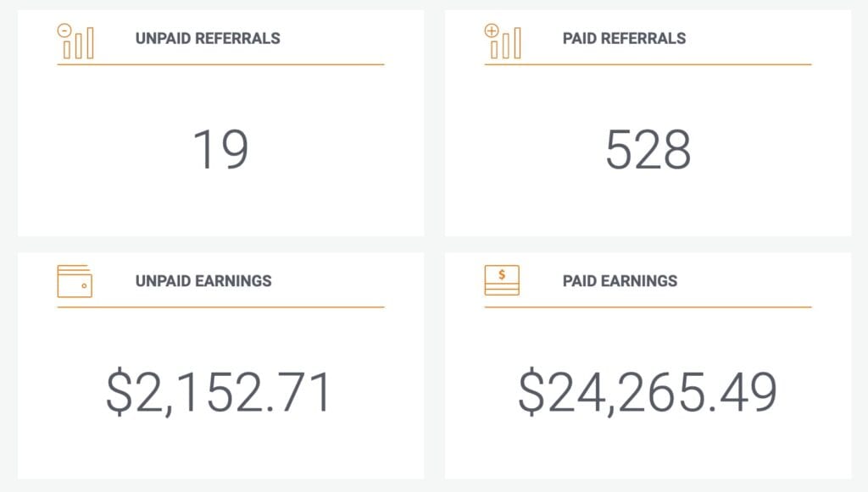Select the Unpaid Earnings card
The height and width of the screenshot is (492, 868).
(x=220, y=364)
